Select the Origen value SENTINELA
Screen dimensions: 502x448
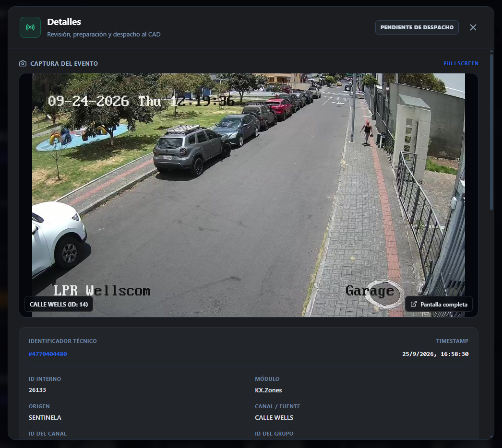tap(45, 418)
